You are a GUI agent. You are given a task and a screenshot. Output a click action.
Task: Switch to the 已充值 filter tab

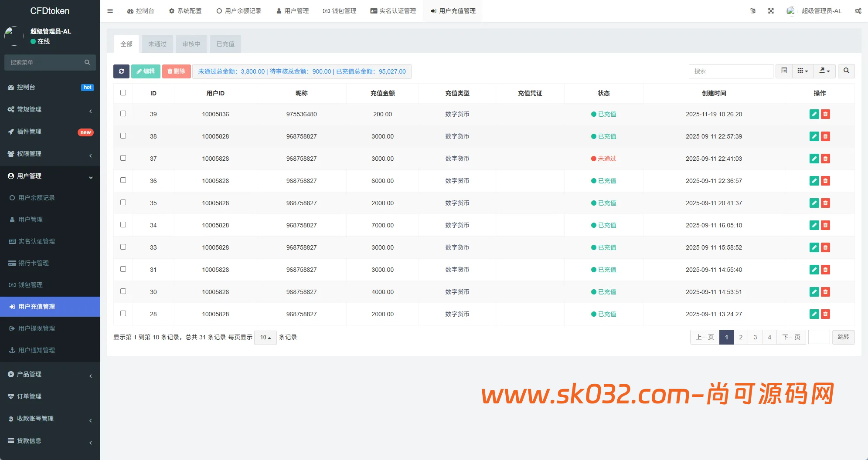225,44
